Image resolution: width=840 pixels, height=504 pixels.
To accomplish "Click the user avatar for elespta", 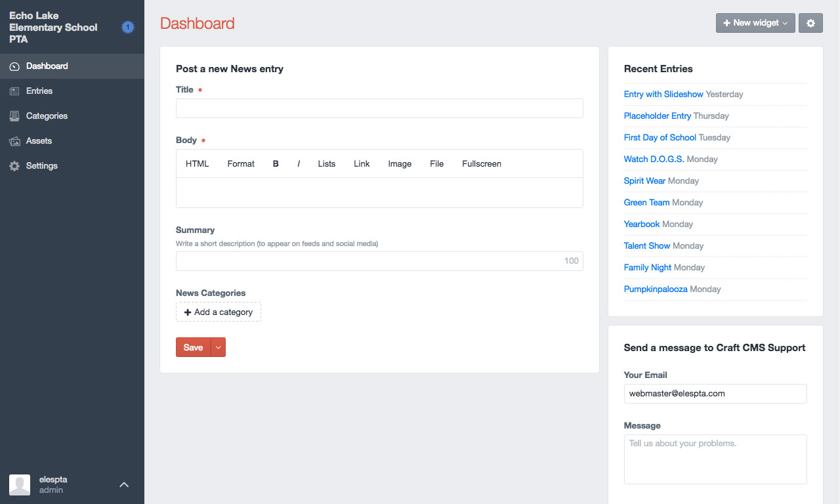I will pyautogui.click(x=20, y=484).
